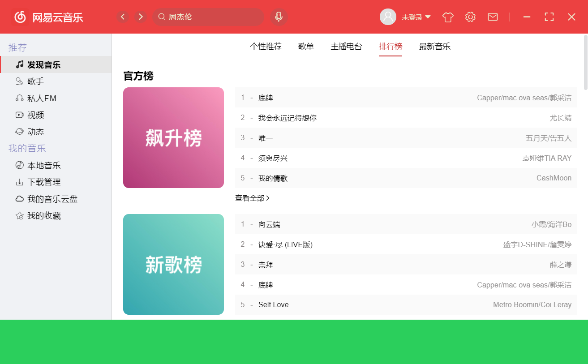
Task: Click artist CashMoon
Action: click(x=554, y=178)
